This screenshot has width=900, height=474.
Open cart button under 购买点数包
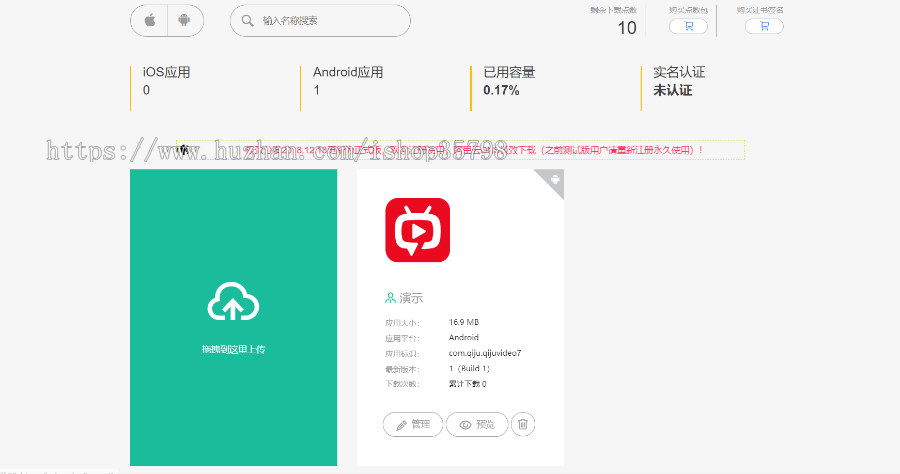click(x=688, y=27)
